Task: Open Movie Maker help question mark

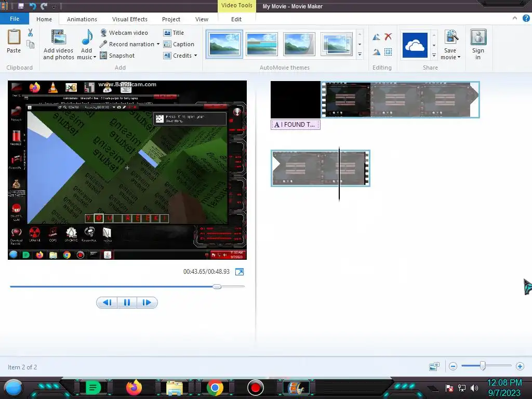Action: (x=526, y=18)
